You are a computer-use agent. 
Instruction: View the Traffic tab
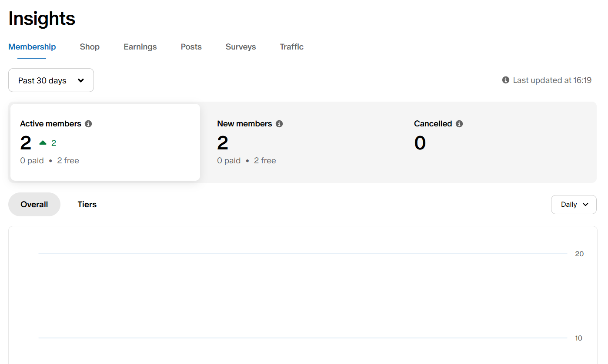291,47
